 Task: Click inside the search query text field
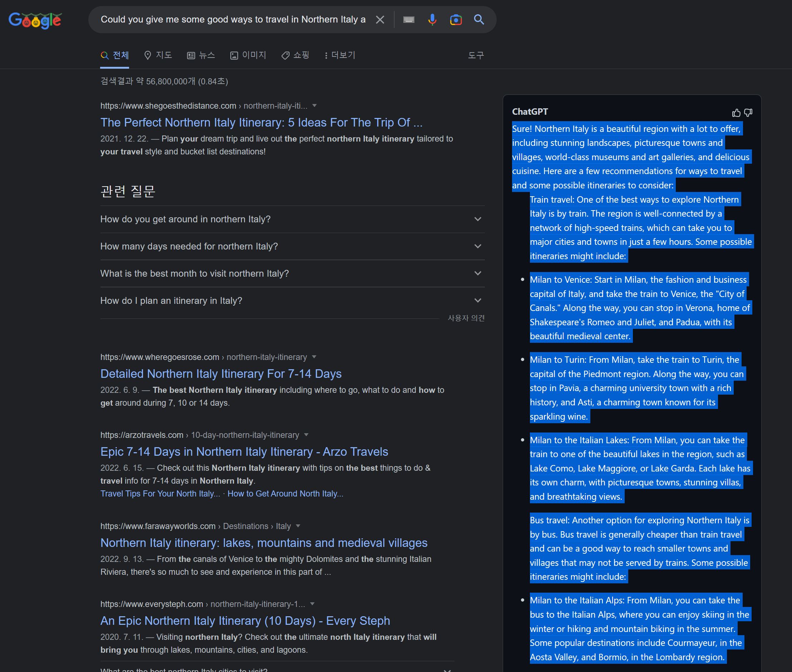(232, 20)
